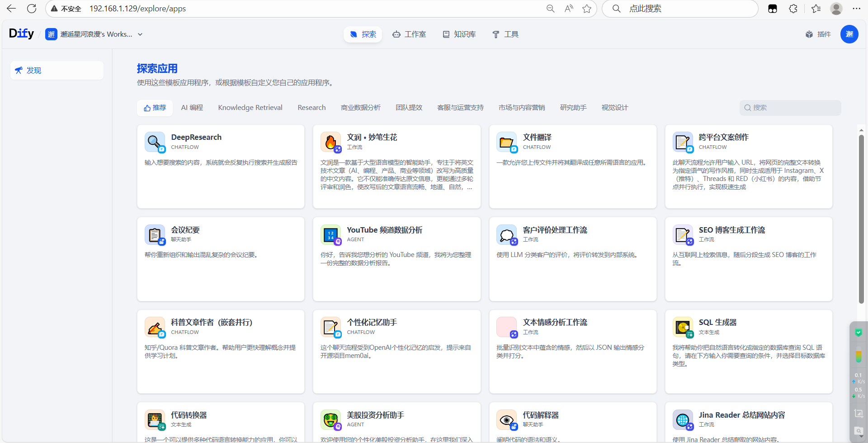Click the Dify logo
Viewport: 868px width, 443px height.
(22, 34)
